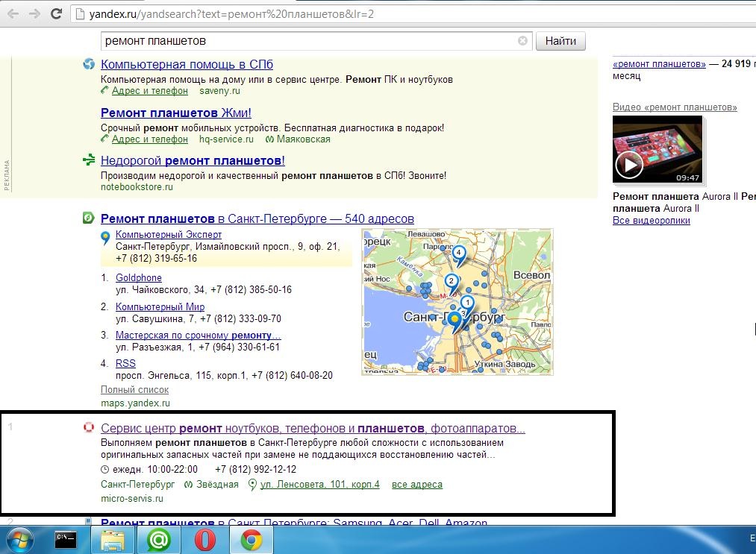The image size is (756, 554).
Task: Click the browser forward arrow
Action: (34, 13)
